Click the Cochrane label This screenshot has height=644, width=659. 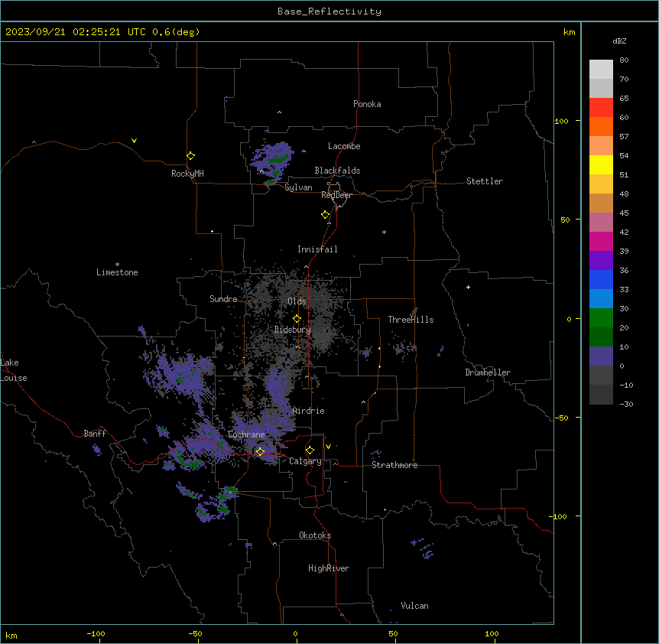click(x=246, y=434)
